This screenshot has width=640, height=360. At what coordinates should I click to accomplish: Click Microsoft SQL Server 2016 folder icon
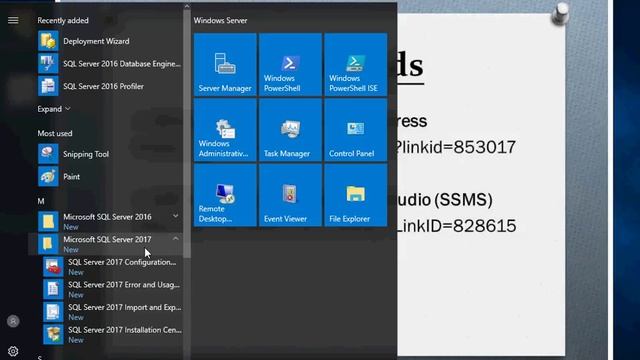pyautogui.click(x=48, y=221)
